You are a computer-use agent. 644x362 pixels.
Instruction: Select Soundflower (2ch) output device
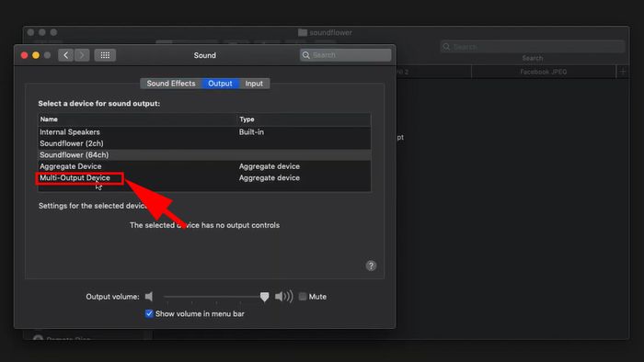pyautogui.click(x=204, y=143)
